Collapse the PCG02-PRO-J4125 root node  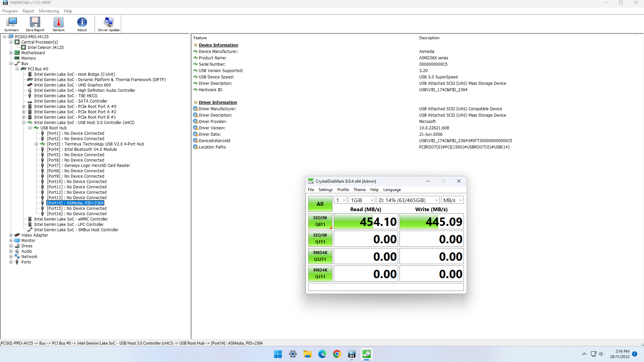point(4,37)
